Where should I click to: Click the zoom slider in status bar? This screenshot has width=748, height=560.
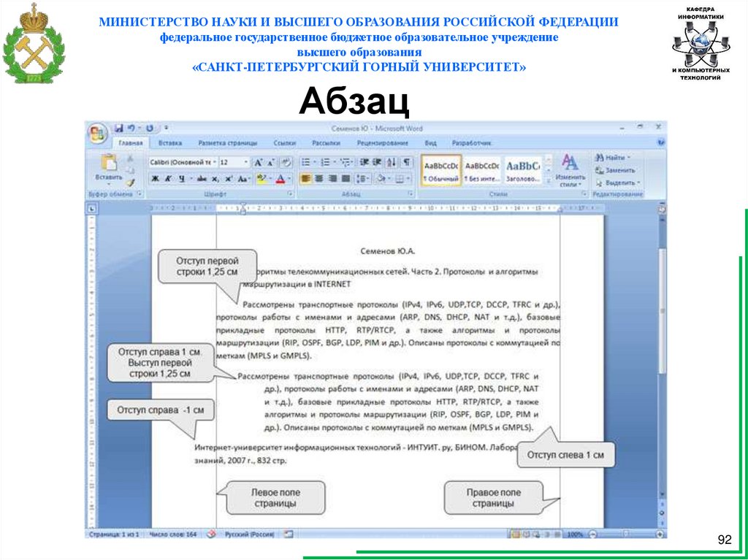click(626, 534)
